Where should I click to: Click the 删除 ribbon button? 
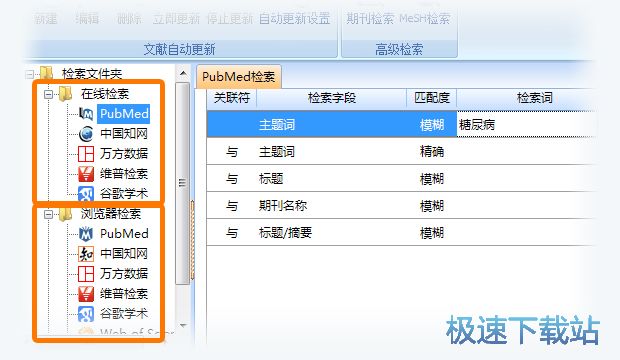coord(129,19)
